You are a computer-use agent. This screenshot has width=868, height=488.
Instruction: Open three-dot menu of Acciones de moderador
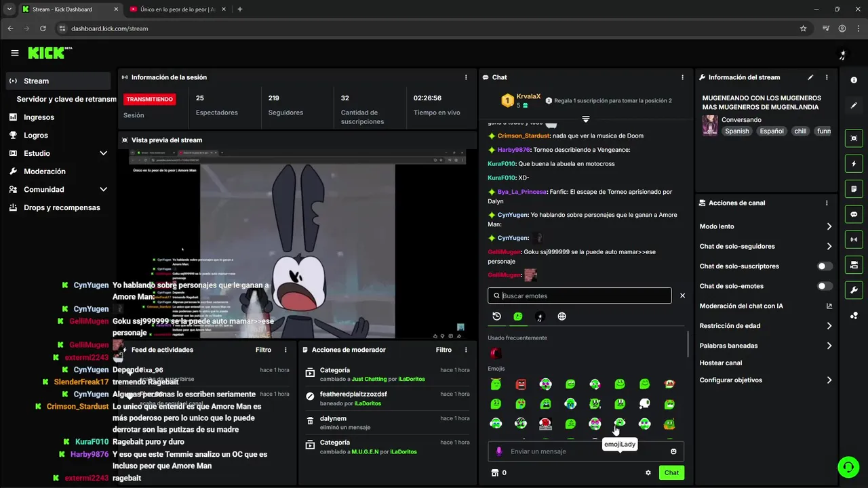click(466, 350)
